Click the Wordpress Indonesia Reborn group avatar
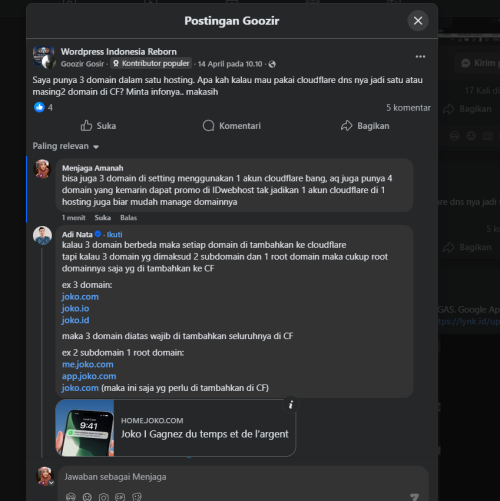 click(x=44, y=57)
